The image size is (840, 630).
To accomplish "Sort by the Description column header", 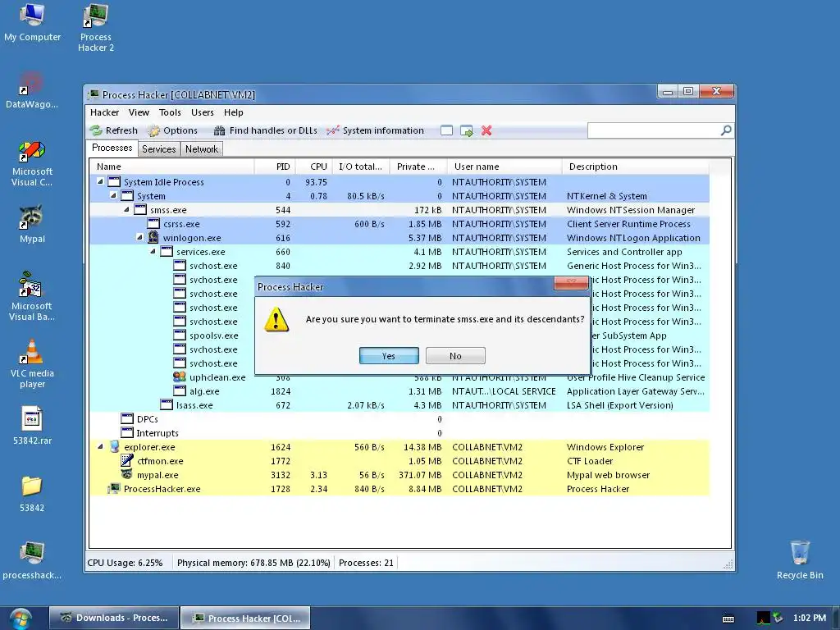I will coord(636,167).
